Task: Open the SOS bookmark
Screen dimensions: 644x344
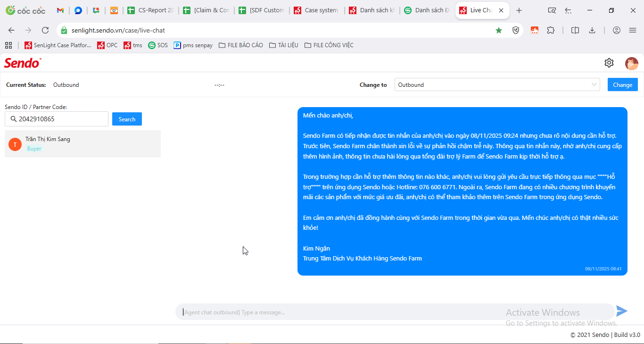Action: click(x=158, y=45)
